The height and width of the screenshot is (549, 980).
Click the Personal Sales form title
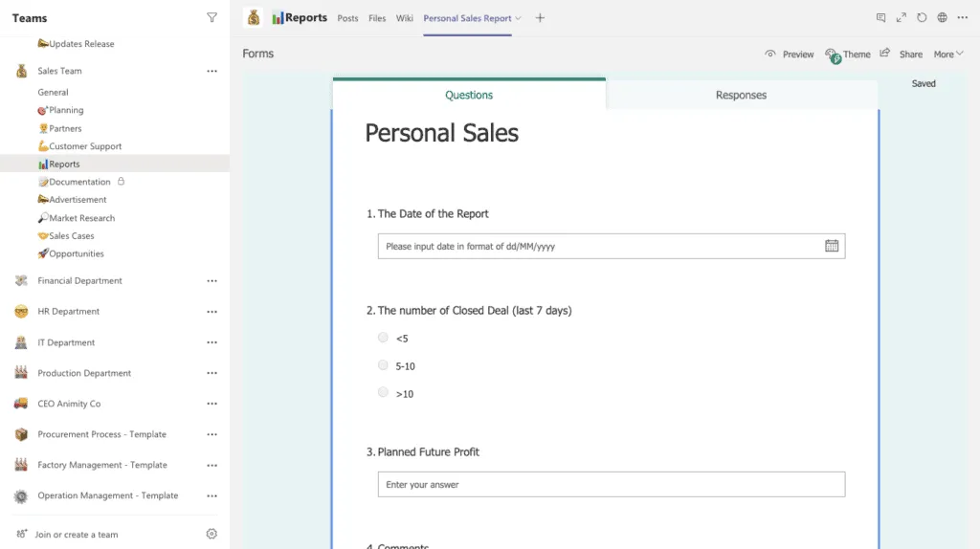coord(442,133)
